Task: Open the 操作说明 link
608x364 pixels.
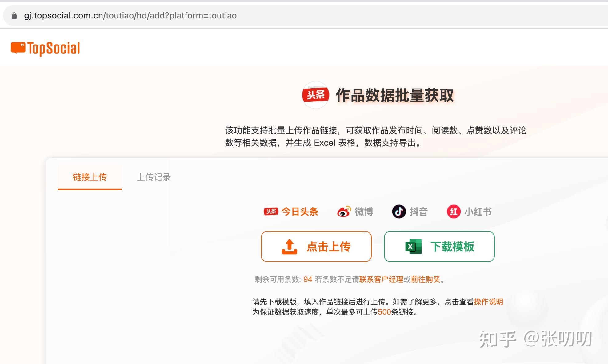Action: [x=488, y=302]
